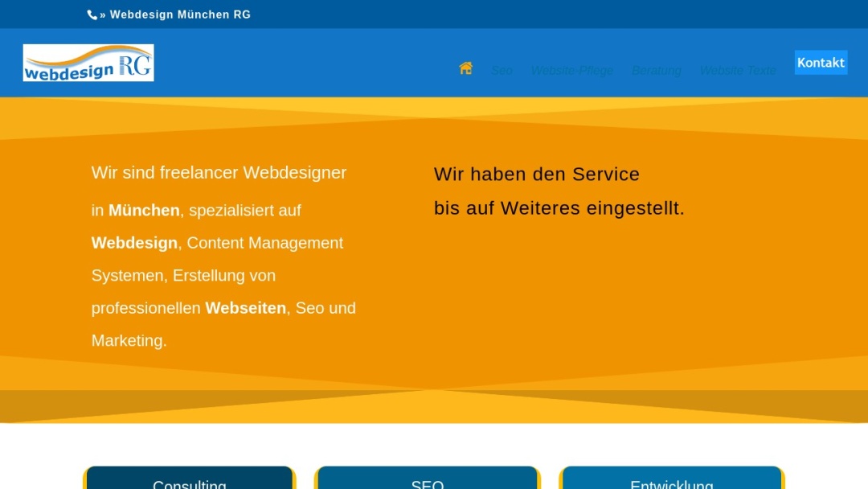Open the Entwicklung section card

[671, 481]
